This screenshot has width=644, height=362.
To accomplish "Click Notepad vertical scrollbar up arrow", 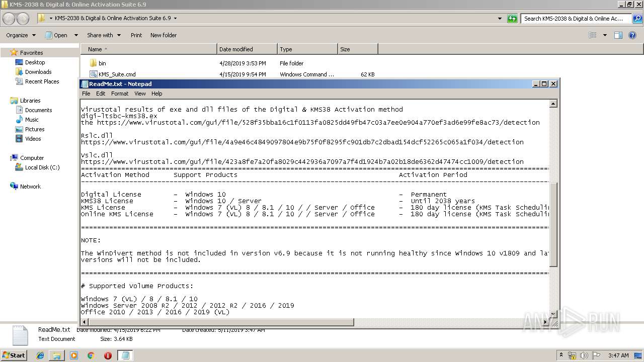I will (553, 104).
